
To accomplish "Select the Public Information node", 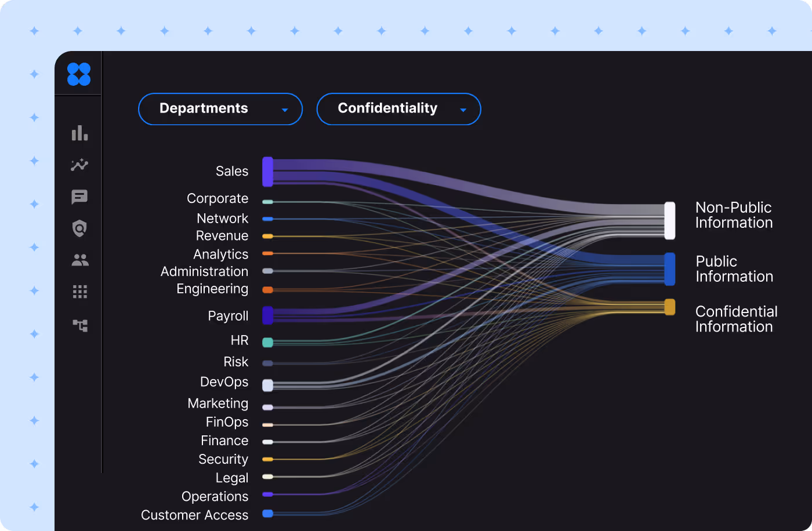I will tap(670, 268).
